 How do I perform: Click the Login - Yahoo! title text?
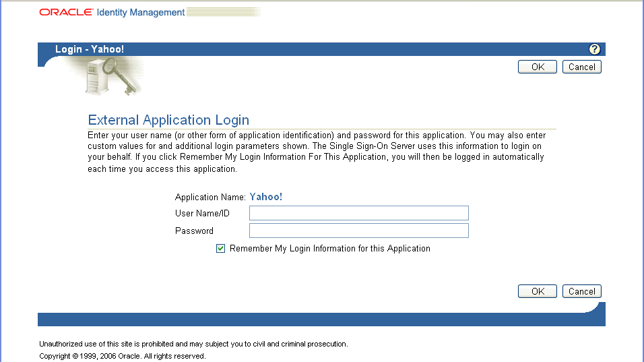[90, 49]
